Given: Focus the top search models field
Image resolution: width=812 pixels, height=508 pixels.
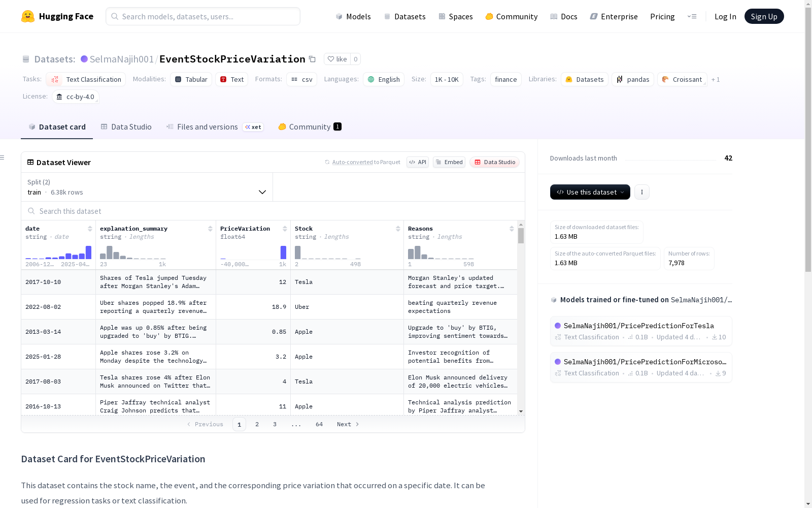Looking at the screenshot, I should 203,16.
